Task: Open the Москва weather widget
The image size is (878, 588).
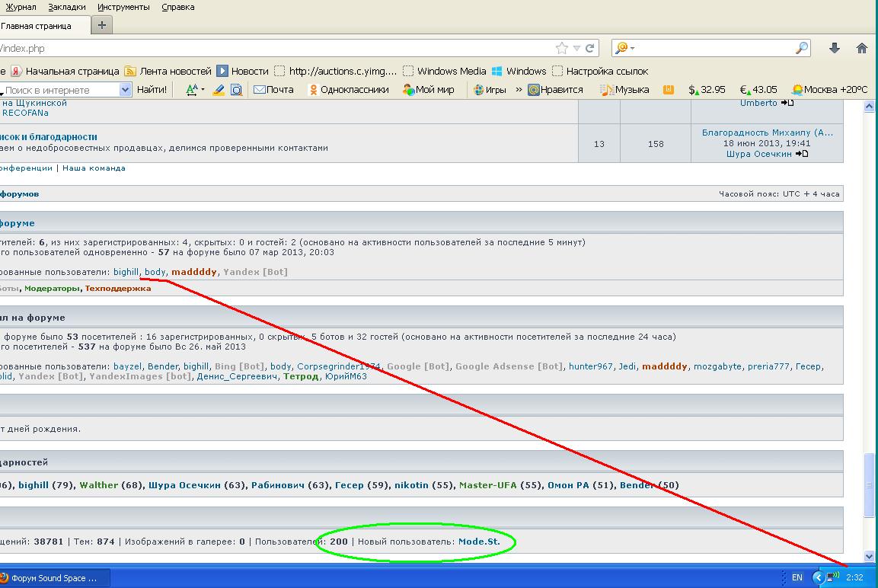Action: pos(830,90)
